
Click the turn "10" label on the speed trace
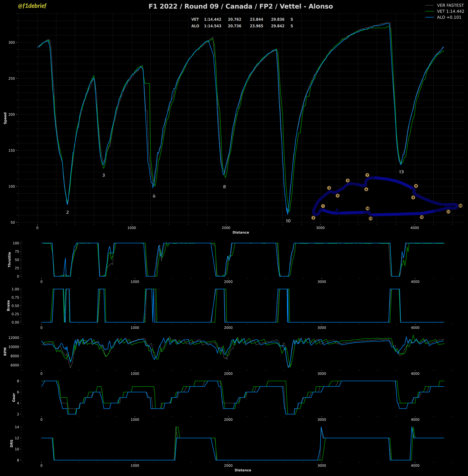(x=288, y=221)
